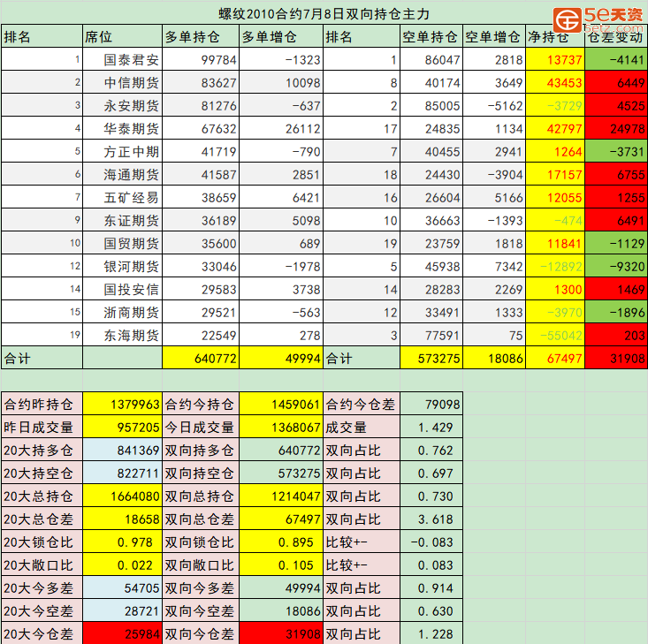Select 20大今空差 value 28721
Screen dimensions: 648x644
click(122, 611)
